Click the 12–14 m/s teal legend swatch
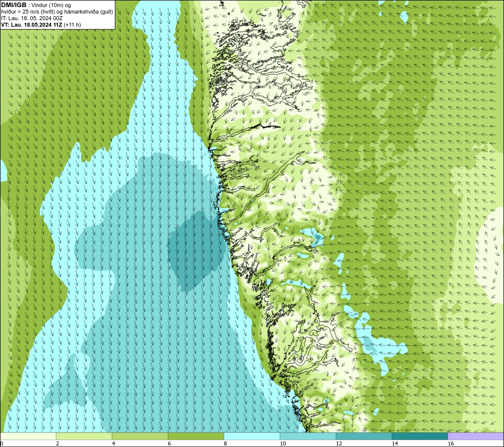The width and height of the screenshot is (504, 447). (x=363, y=436)
